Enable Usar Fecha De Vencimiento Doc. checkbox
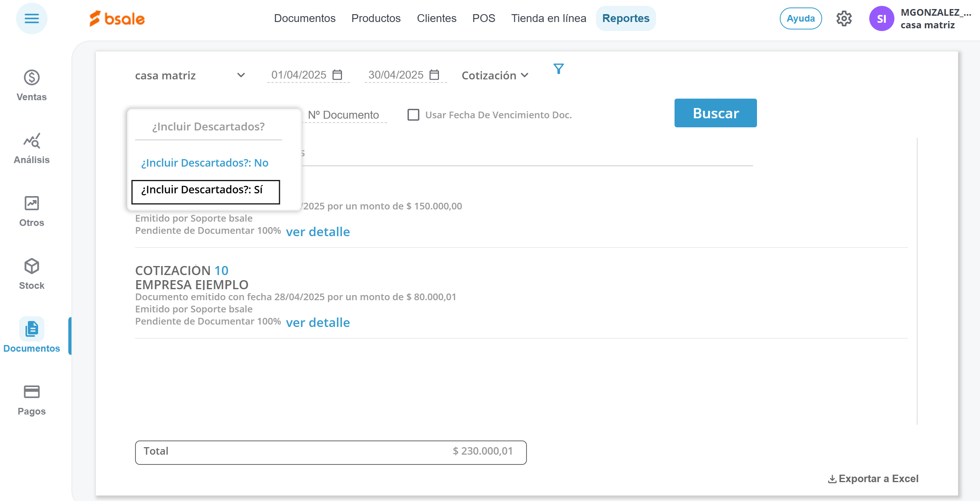Image resolution: width=980 pixels, height=501 pixels. pos(413,115)
